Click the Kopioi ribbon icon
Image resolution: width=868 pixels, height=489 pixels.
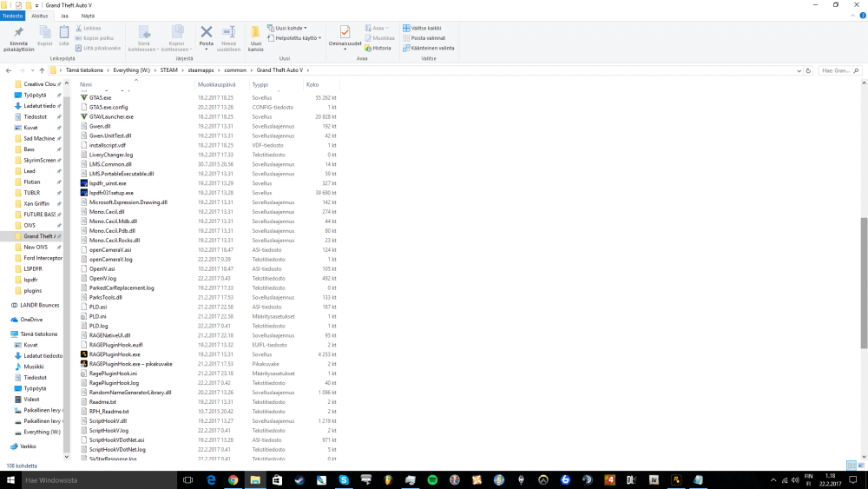coord(45,32)
